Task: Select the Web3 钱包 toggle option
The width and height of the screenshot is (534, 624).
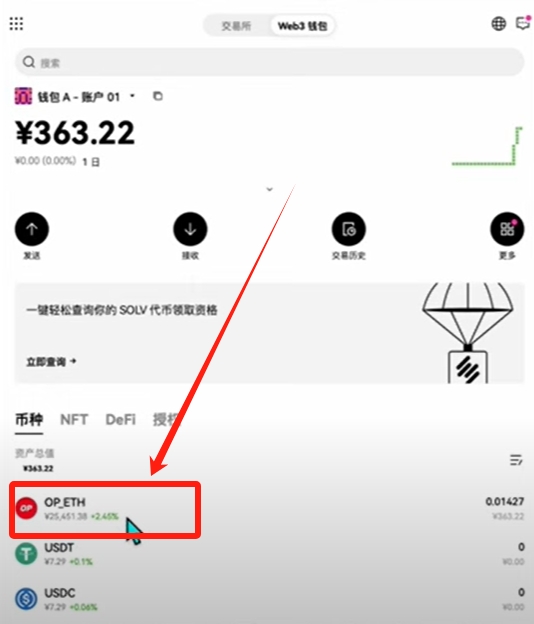Action: coord(302,26)
